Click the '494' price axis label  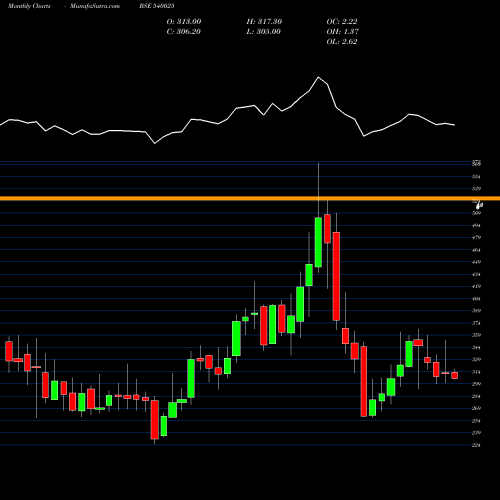(x=476, y=226)
